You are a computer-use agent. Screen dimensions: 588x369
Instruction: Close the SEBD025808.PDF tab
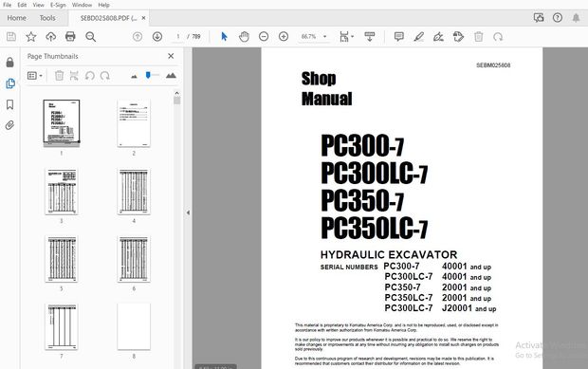pos(143,18)
